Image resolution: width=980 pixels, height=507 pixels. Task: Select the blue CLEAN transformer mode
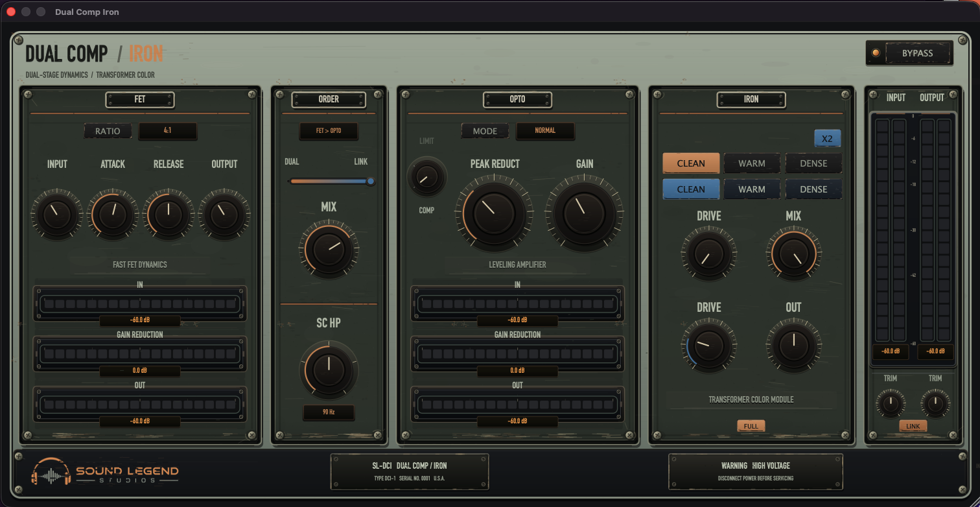(691, 189)
